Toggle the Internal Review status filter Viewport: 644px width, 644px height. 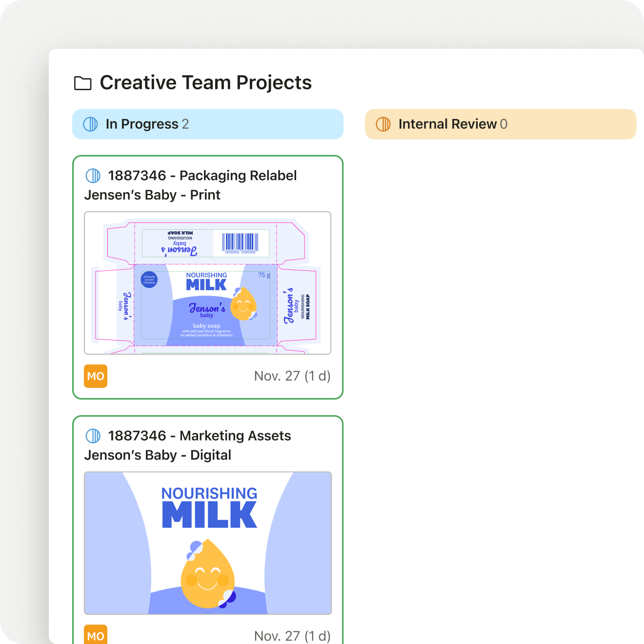point(501,124)
